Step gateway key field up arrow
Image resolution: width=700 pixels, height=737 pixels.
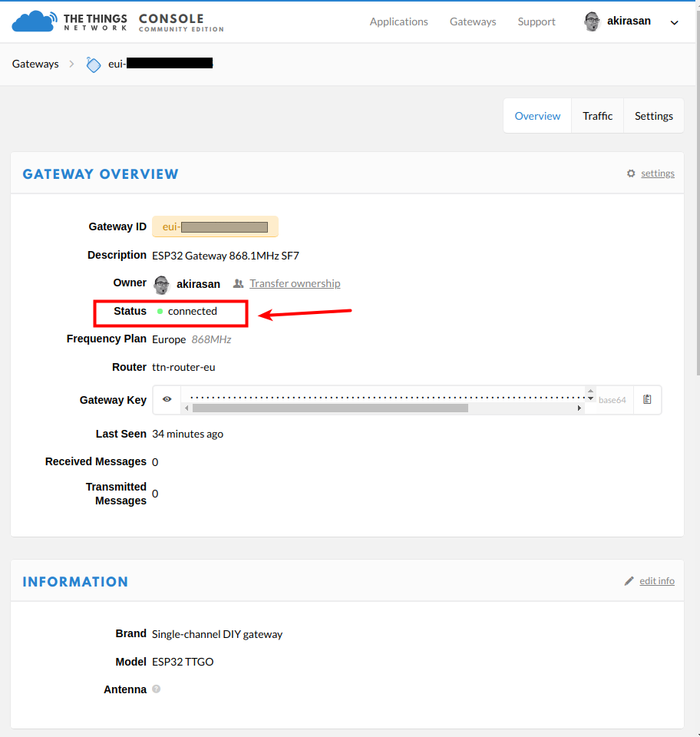coord(590,392)
